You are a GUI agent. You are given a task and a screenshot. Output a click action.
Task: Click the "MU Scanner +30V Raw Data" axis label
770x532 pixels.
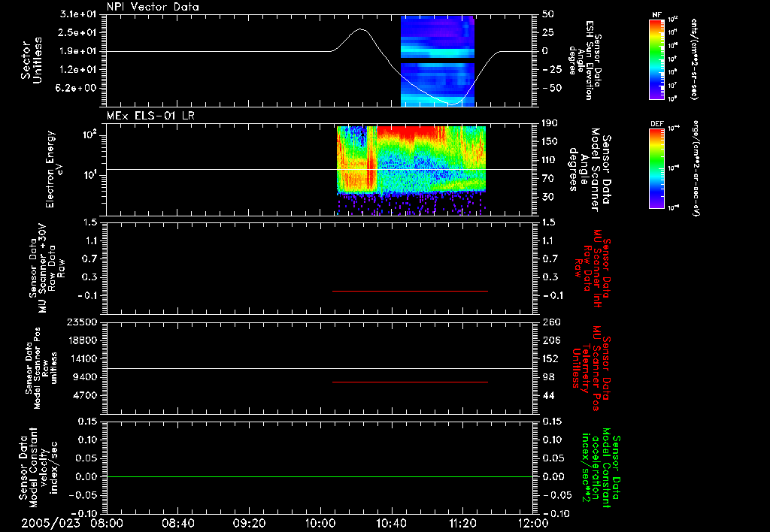click(x=47, y=268)
